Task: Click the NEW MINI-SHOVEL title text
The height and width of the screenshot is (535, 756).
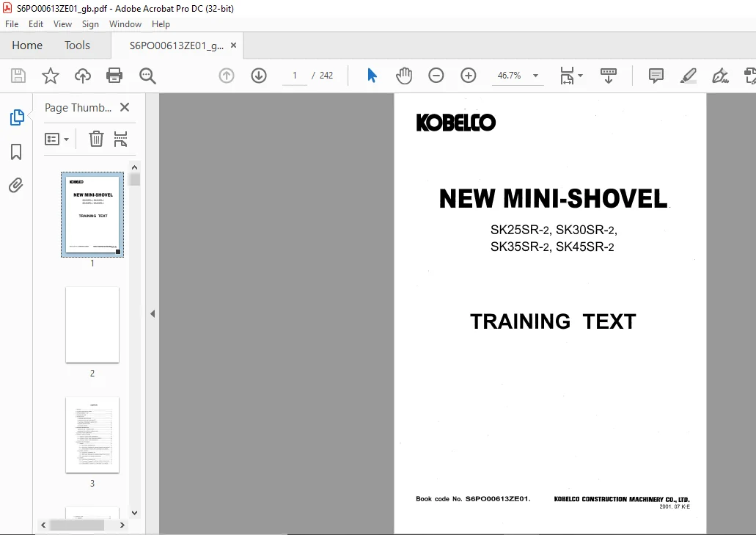Action: pyautogui.click(x=553, y=198)
